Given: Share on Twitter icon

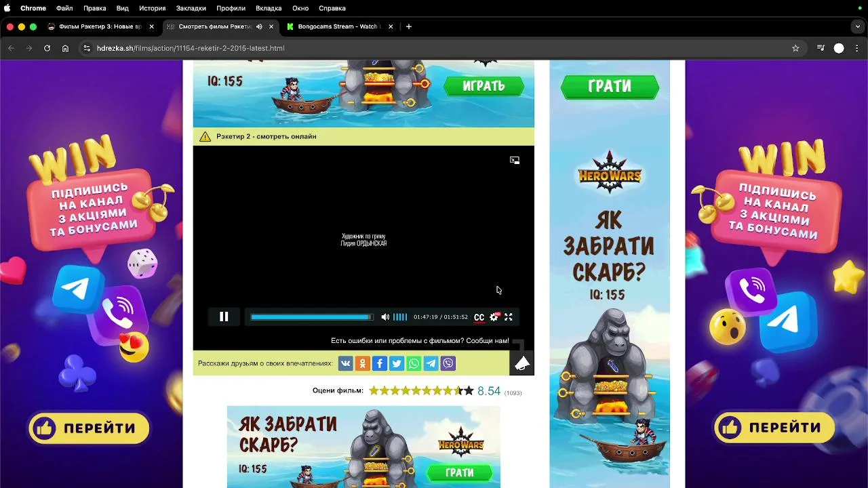Looking at the screenshot, I should [397, 363].
